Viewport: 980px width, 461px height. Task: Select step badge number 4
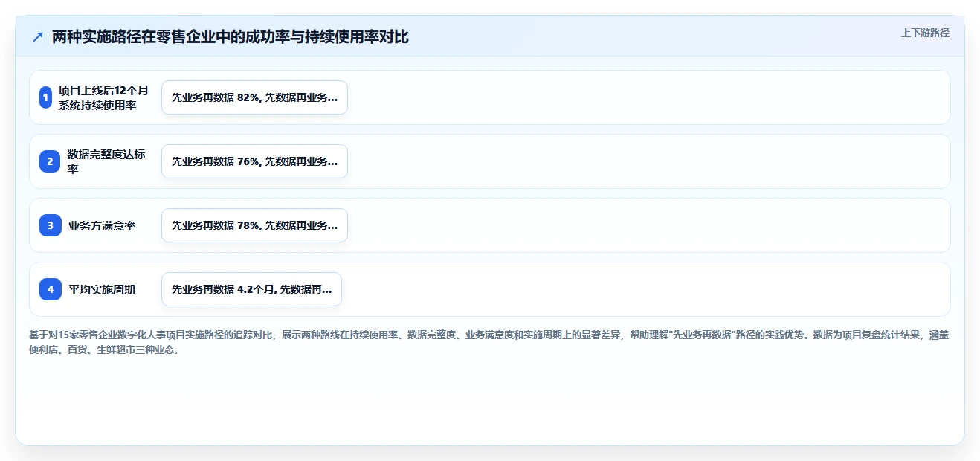click(x=51, y=289)
